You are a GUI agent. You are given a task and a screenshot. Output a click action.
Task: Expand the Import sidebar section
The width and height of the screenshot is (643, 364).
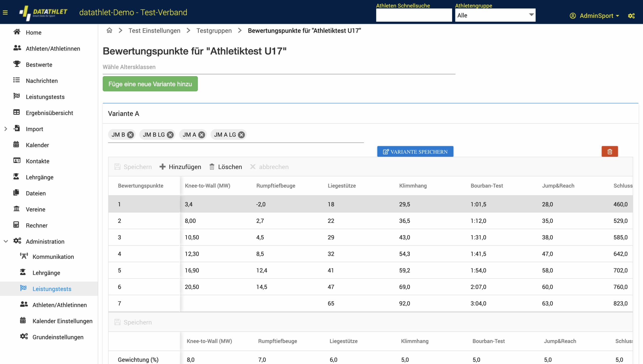pos(6,129)
